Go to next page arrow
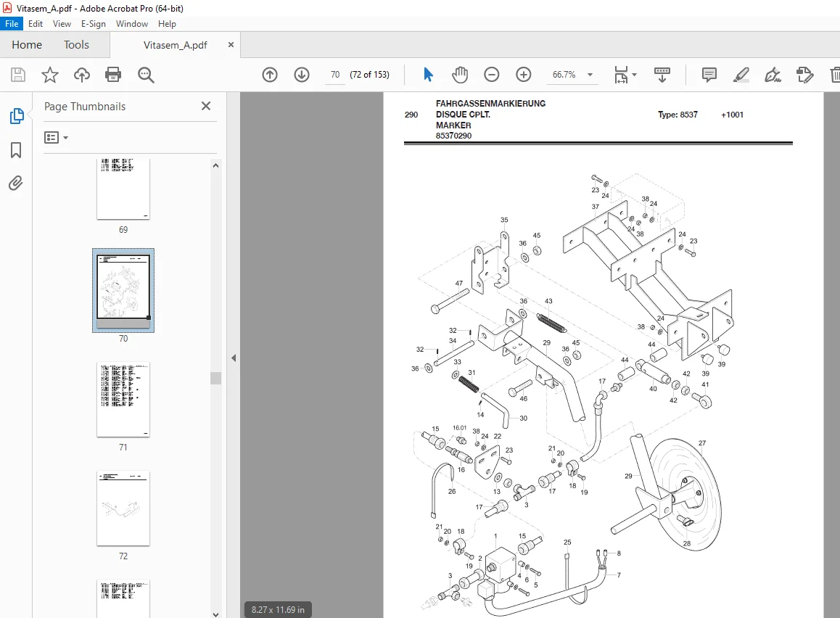Screen dimensions: 840x618 click(x=302, y=75)
